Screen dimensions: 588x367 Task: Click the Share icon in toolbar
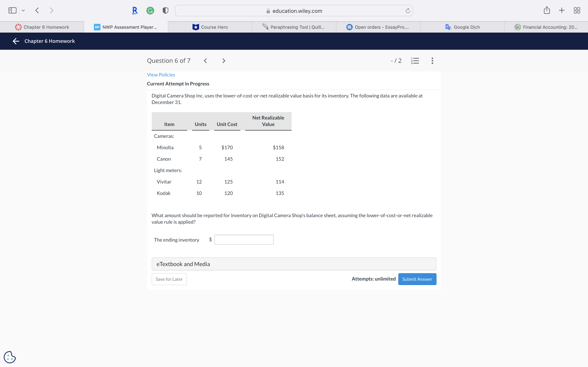pyautogui.click(x=547, y=10)
